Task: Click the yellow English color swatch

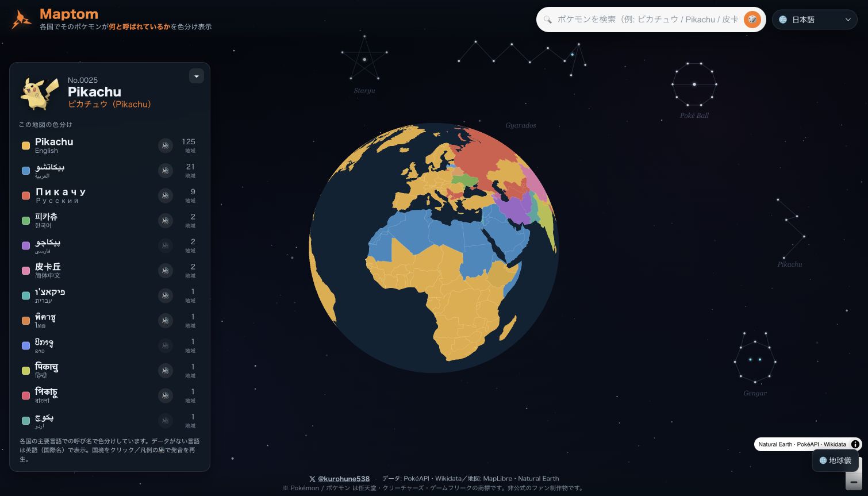Action: 26,146
